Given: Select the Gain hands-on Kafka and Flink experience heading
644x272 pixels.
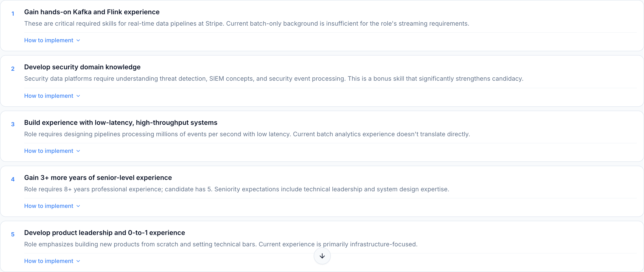Looking at the screenshot, I should click(x=92, y=12).
